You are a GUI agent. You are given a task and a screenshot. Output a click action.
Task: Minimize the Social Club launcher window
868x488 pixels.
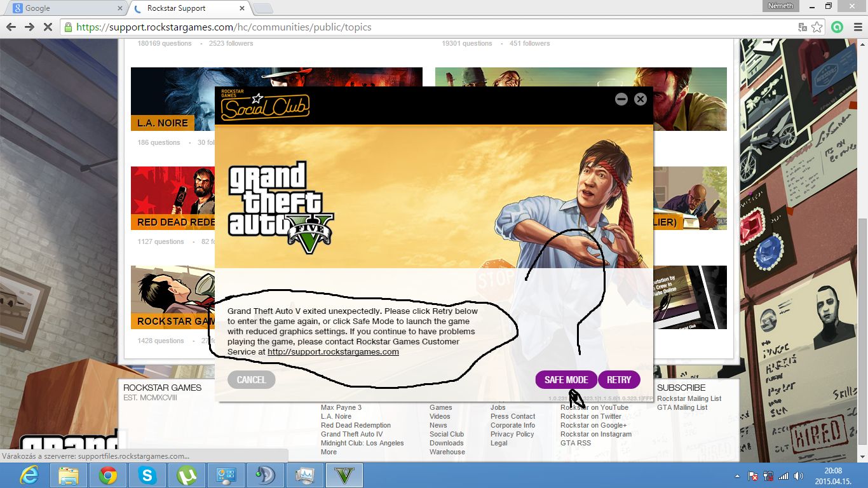tap(621, 99)
